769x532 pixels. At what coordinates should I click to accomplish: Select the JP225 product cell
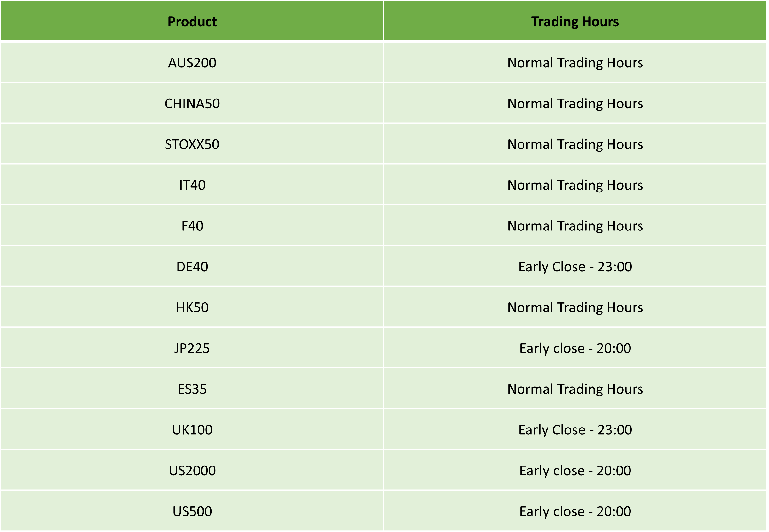click(x=192, y=348)
